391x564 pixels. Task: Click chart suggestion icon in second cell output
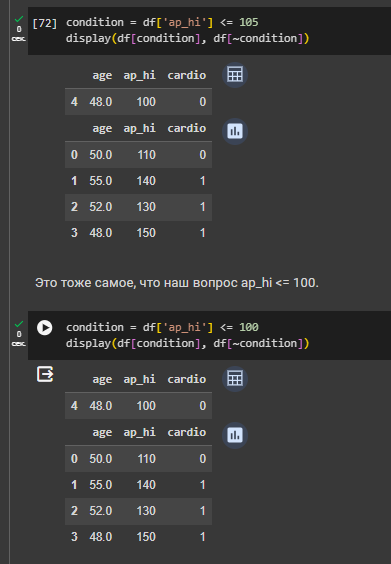(235, 435)
